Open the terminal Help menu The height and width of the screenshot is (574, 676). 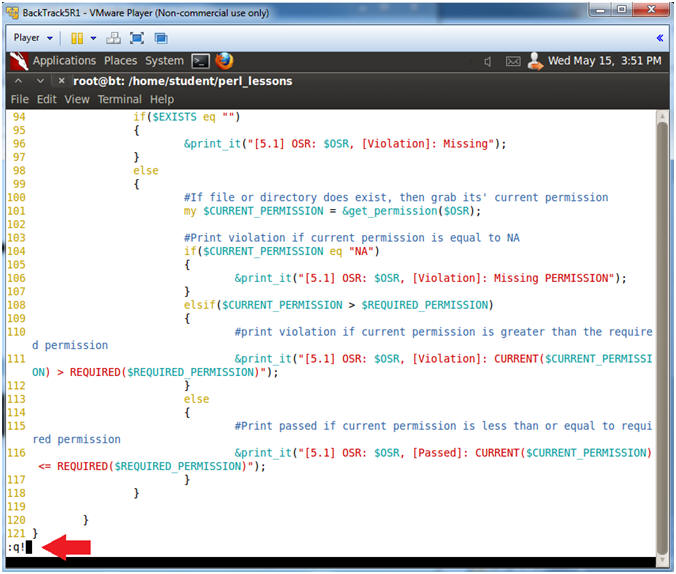tap(162, 99)
